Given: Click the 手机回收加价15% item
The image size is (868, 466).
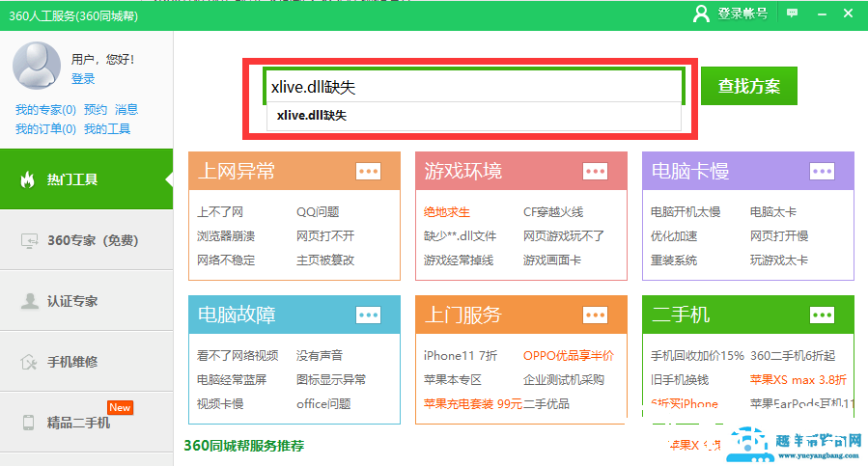Looking at the screenshot, I should click(697, 355).
